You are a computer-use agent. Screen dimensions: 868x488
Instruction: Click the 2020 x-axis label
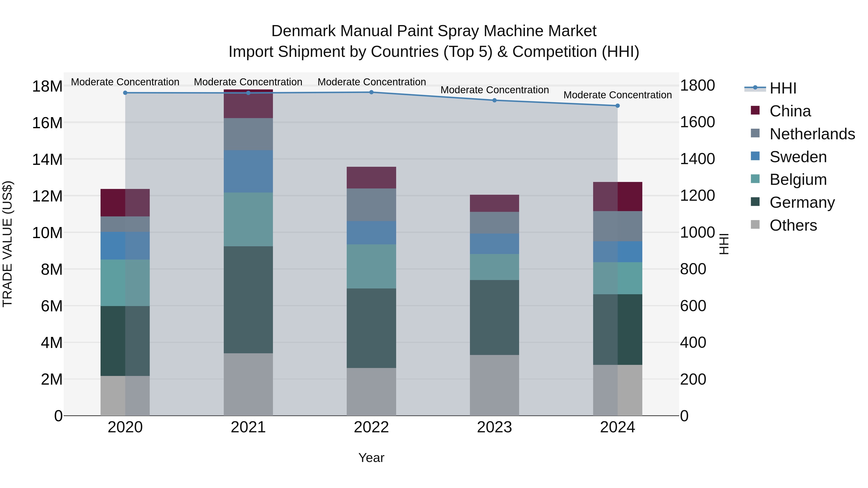tap(125, 427)
